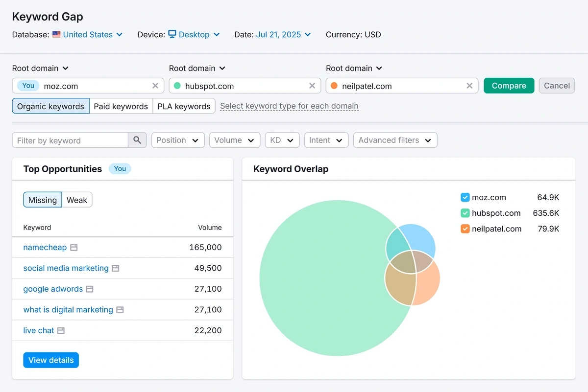The image size is (588, 392).
Task: Clear the moz.com domain field
Action: click(x=155, y=86)
